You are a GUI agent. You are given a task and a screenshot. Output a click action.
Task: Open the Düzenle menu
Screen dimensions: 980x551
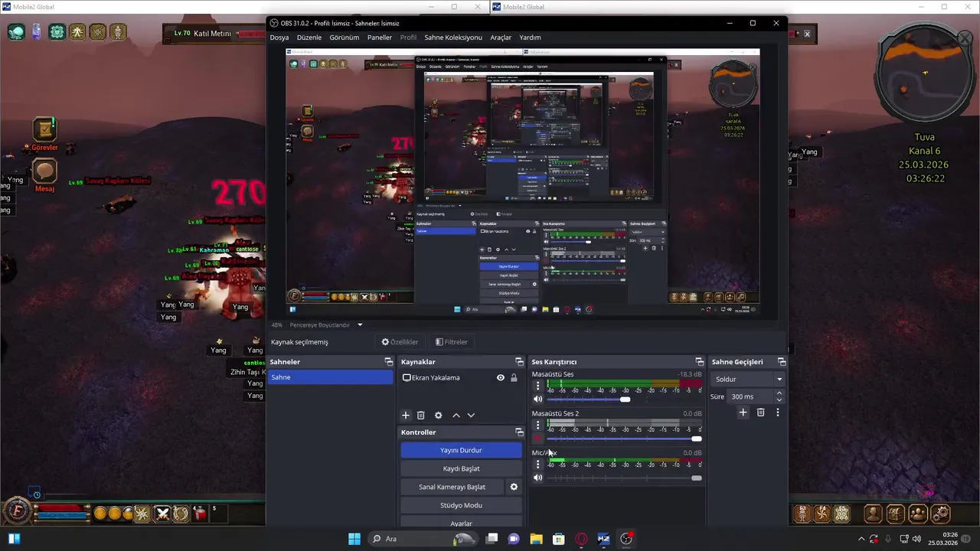pos(309,37)
